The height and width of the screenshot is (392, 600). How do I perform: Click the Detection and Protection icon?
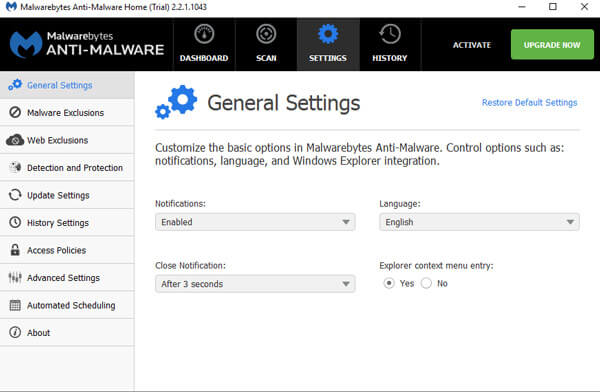pyautogui.click(x=15, y=167)
